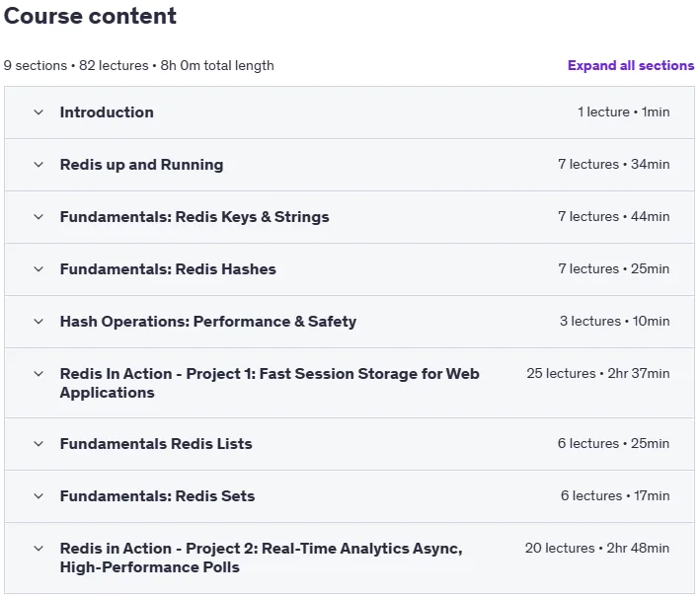
Task: Expand the Introduction section chevron
Action: pyautogui.click(x=39, y=112)
